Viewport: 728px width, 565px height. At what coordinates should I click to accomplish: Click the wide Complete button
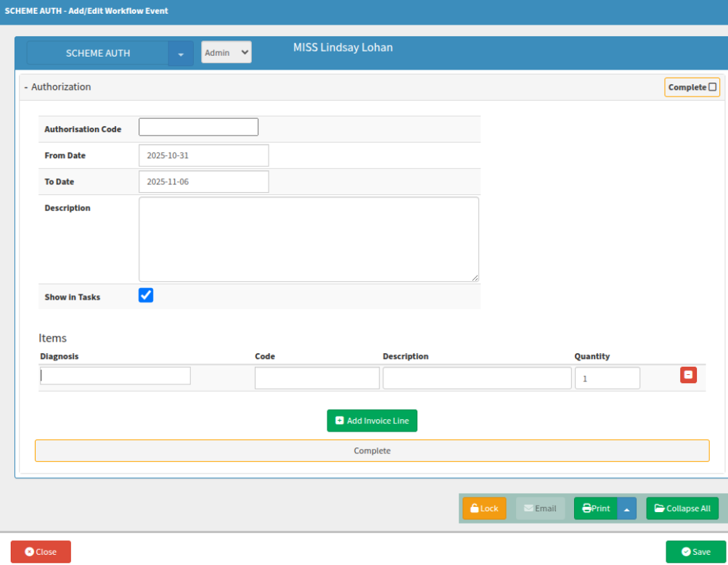click(372, 451)
